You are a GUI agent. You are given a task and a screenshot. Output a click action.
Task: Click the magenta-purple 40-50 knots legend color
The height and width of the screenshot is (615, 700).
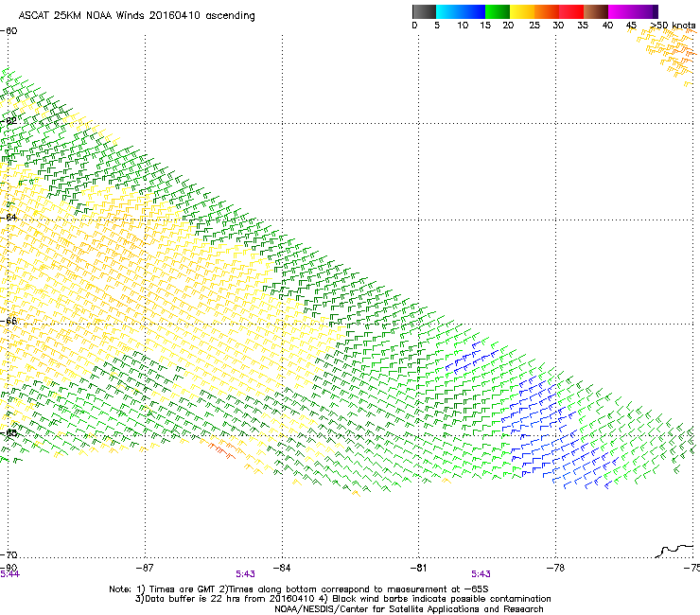pos(633,11)
